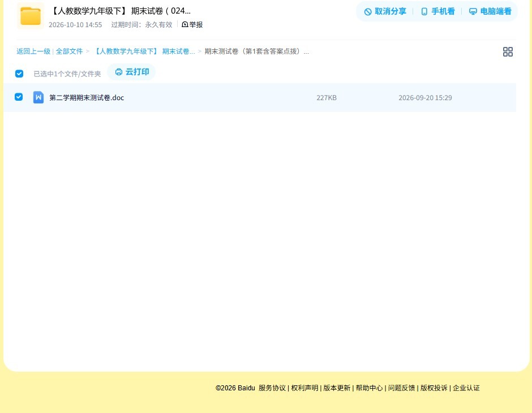Viewport: 532px width, 413px height.
Task: Click the 已选中1个文件/文件夹 selection label
Action: (67, 74)
